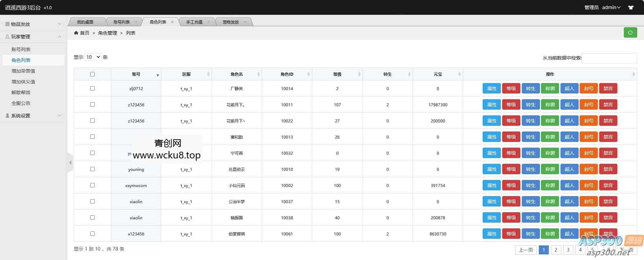
Task: Expand the 物品发放 sidebar menu
Action: tap(33, 24)
